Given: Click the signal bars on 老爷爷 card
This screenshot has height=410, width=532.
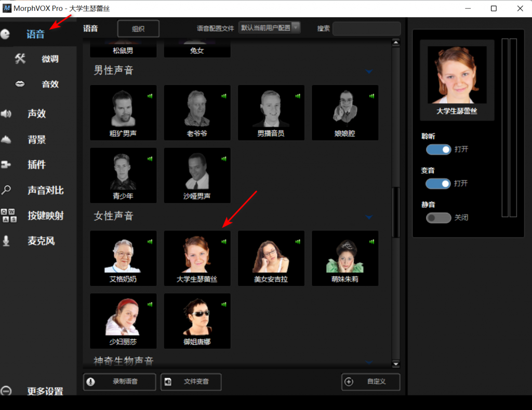Looking at the screenshot, I should pyautogui.click(x=224, y=96).
